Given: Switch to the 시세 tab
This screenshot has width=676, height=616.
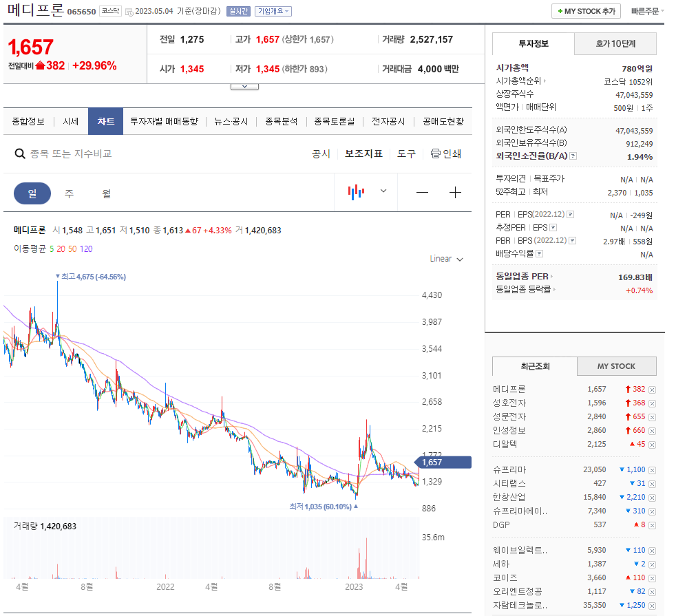Looking at the screenshot, I should click(71, 122).
